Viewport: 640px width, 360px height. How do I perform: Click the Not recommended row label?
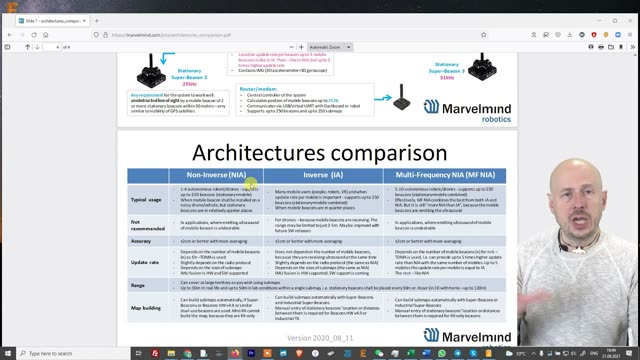point(148,225)
